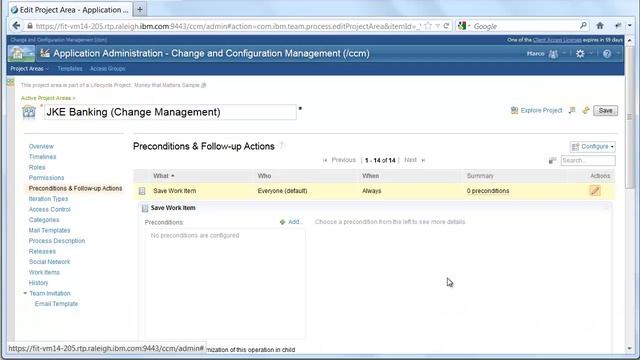The height and width of the screenshot is (360, 640).
Task: Select the Iteration Types section
Action: [49, 199]
